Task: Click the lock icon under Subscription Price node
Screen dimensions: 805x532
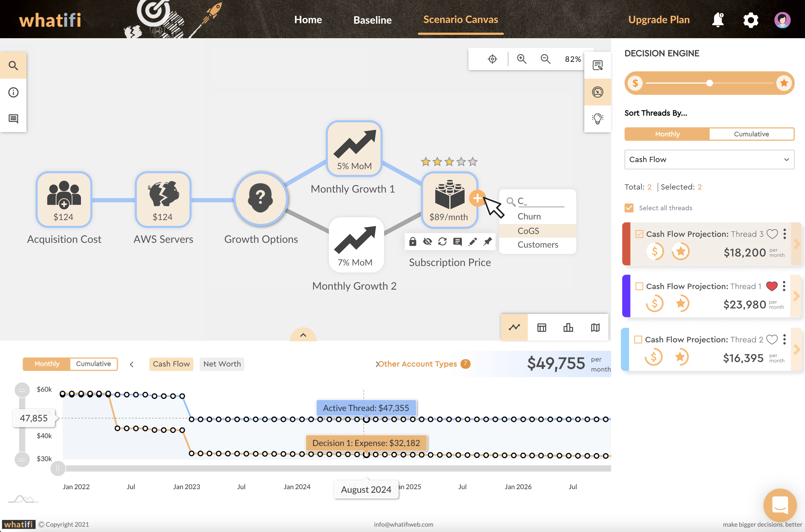Action: [x=412, y=242]
